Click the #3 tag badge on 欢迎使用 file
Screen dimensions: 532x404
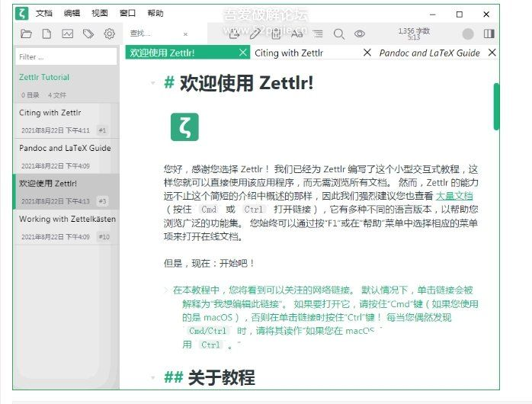coord(102,201)
